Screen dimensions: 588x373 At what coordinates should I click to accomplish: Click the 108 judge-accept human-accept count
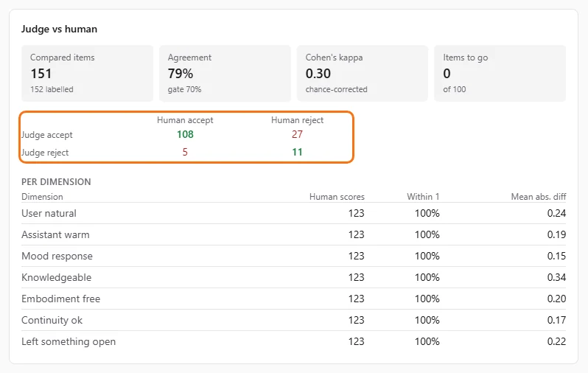[185, 134]
